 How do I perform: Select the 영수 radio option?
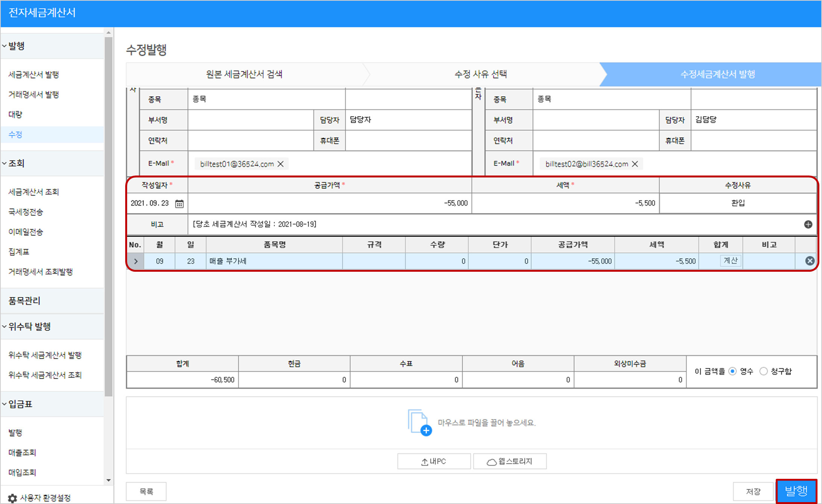pos(732,371)
